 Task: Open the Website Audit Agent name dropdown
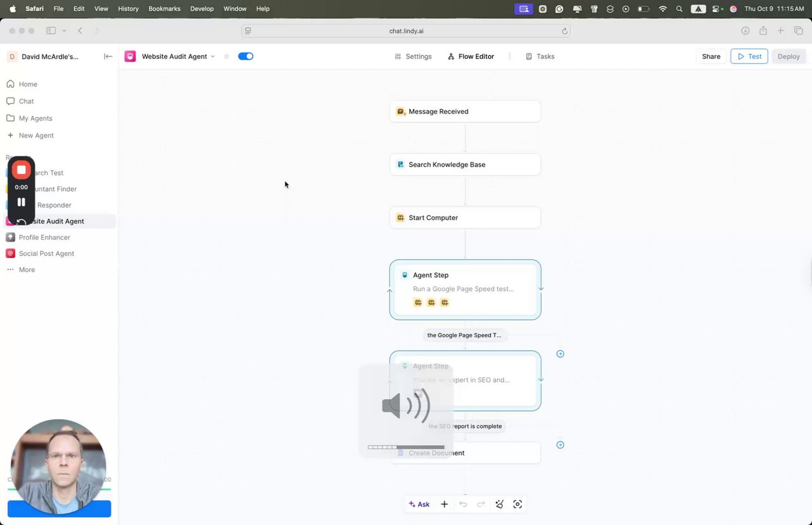pyautogui.click(x=213, y=56)
